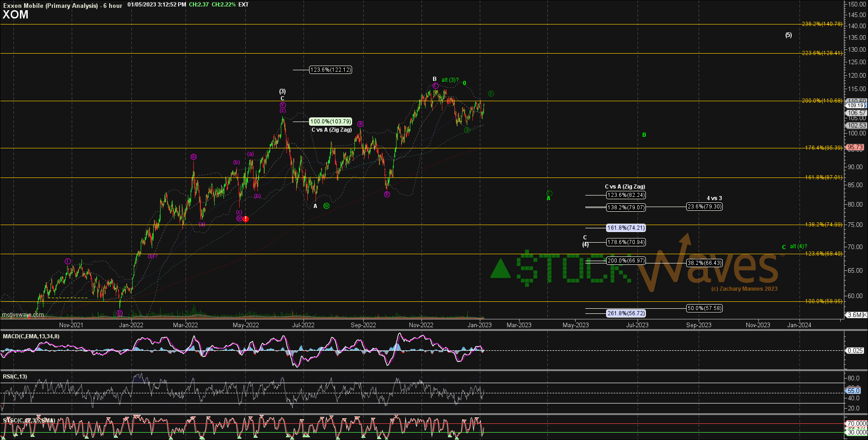Click the green B wave label near Jul-2023
Viewport: 868px width, 440px height.
644,135
